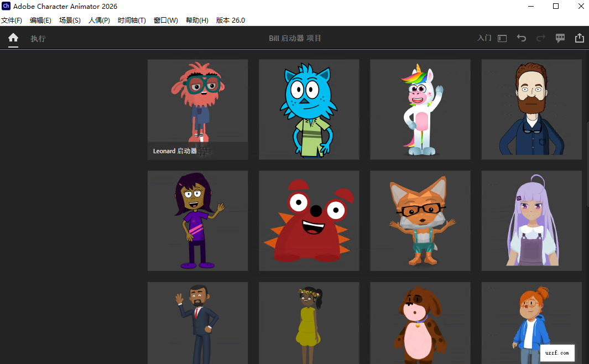589x364 pixels.
Task: Switch to the 执行 tab
Action: pyautogui.click(x=38, y=38)
